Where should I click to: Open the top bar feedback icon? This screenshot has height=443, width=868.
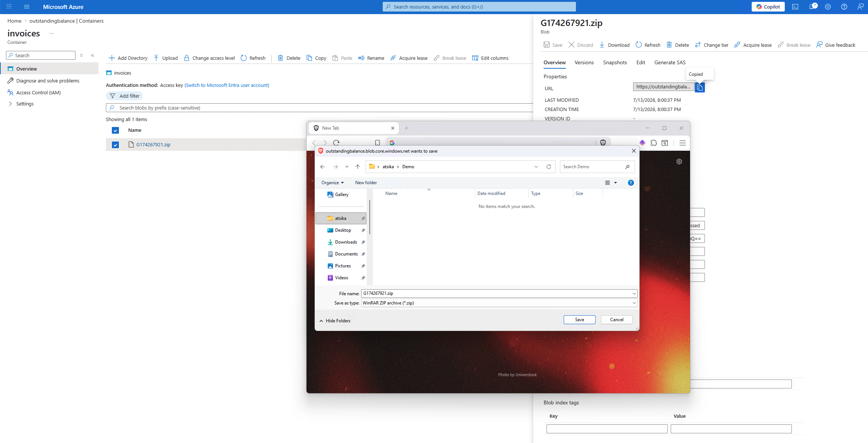pos(861,7)
